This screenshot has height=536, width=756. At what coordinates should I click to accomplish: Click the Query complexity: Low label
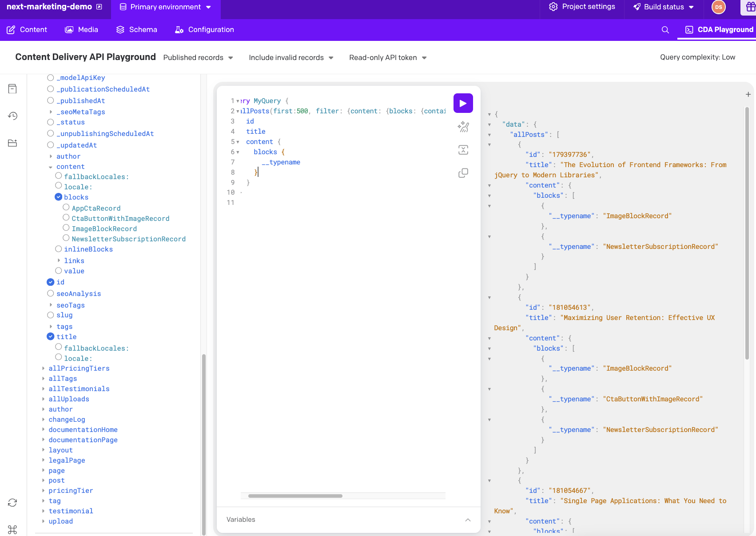click(697, 57)
